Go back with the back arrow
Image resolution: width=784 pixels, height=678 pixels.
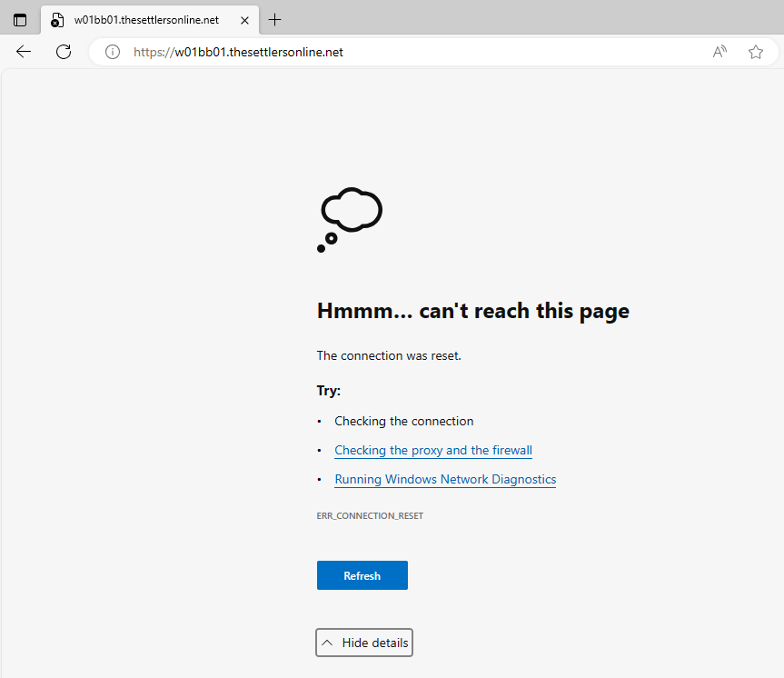[x=24, y=52]
